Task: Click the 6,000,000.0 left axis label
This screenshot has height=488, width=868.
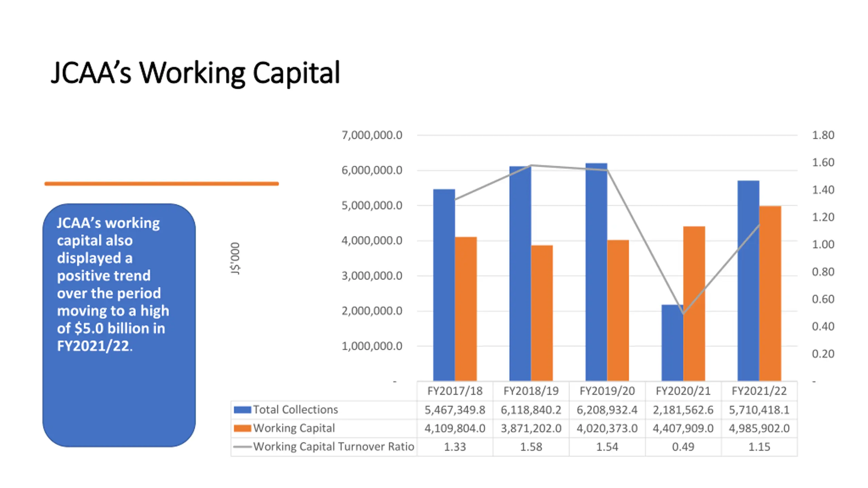Action: tap(372, 170)
